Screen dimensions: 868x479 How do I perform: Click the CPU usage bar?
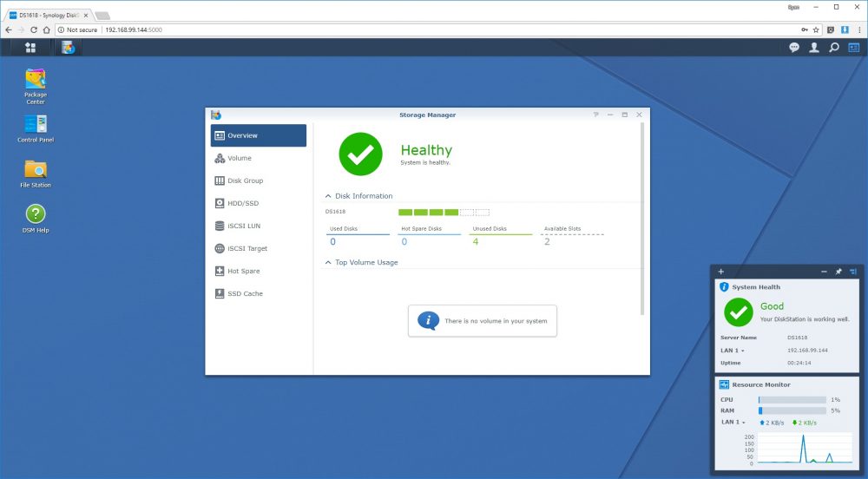(792, 399)
